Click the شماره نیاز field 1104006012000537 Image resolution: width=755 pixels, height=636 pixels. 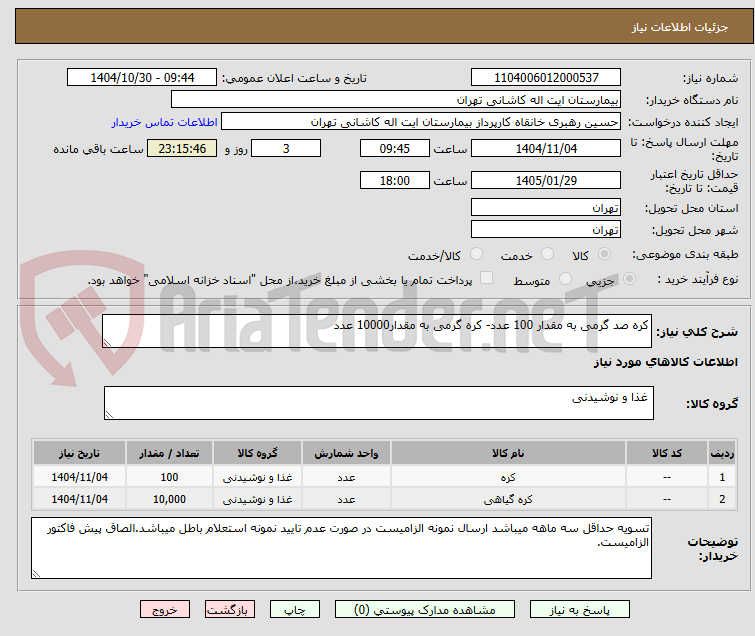(x=546, y=78)
